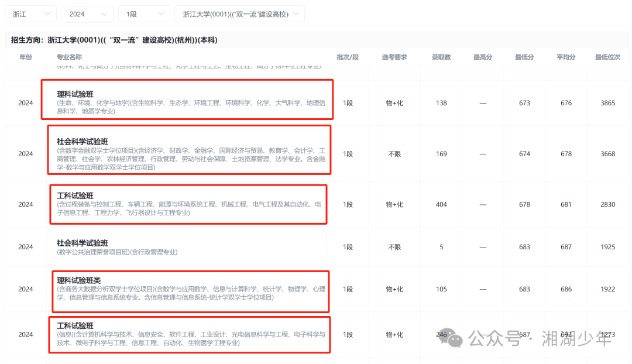Click 1段 in the row ranked 3865
Image resolution: width=632 pixels, height=364 pixels.
(348, 103)
